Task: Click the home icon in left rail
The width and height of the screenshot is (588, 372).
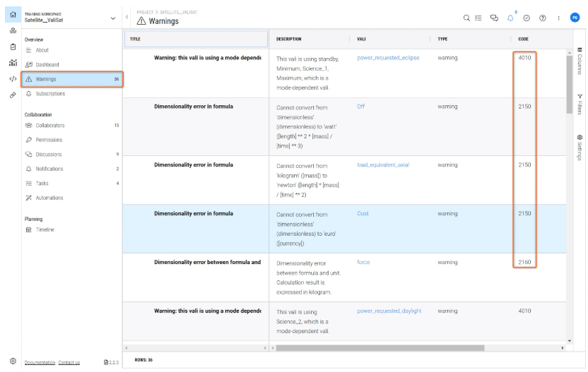Action: tap(13, 15)
